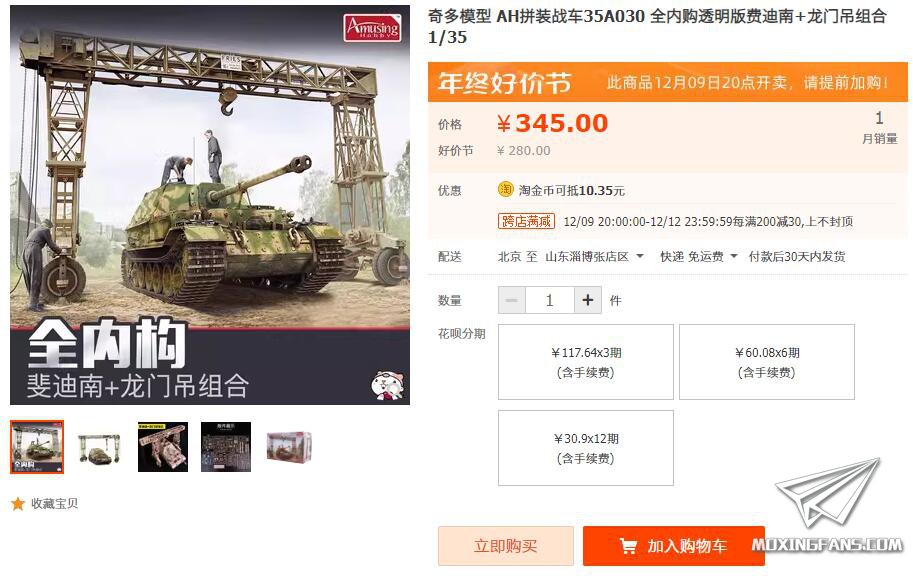Select the ¥30.9x12期 installment option
The height and width of the screenshot is (580, 913).
click(586, 448)
